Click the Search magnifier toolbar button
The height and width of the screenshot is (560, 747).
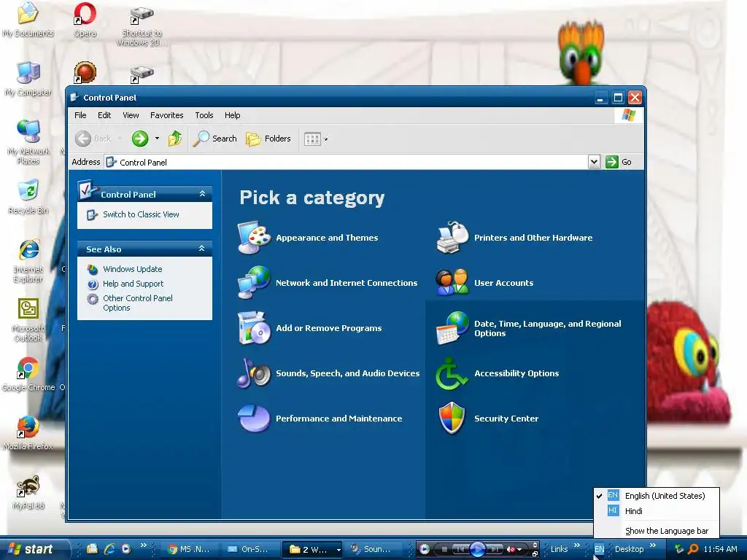215,139
